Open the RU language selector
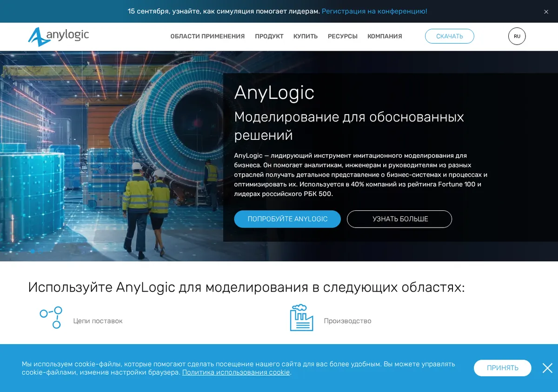558x392 pixels. click(x=517, y=36)
